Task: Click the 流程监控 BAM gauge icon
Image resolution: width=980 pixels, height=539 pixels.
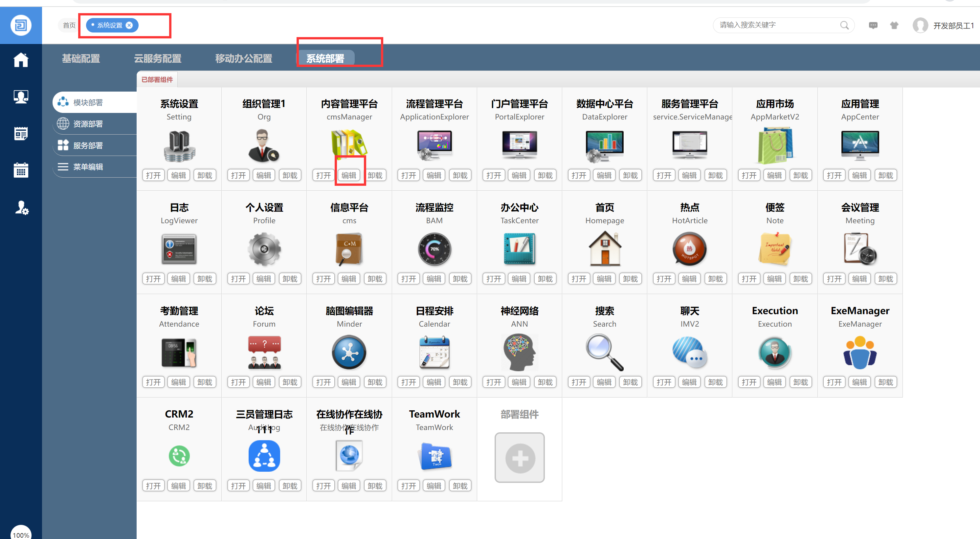Action: (434, 249)
